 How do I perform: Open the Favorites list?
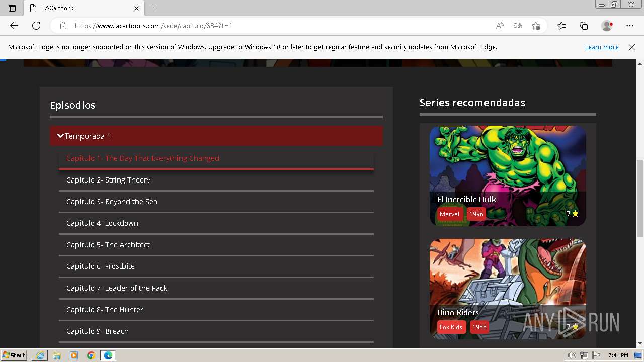pyautogui.click(x=561, y=26)
